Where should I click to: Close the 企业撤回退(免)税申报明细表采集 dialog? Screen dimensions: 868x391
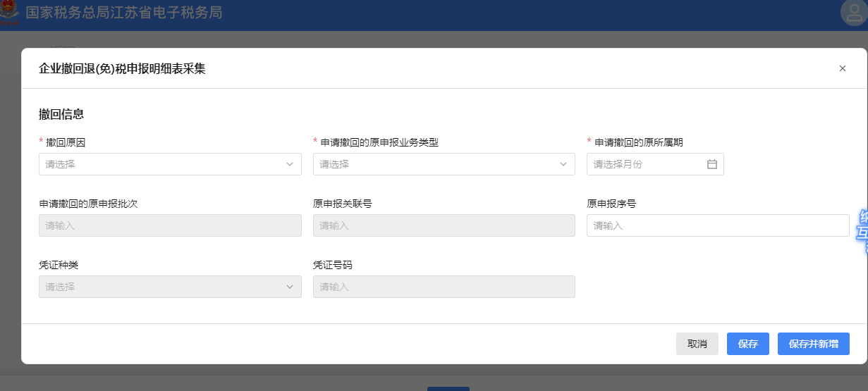coord(842,68)
